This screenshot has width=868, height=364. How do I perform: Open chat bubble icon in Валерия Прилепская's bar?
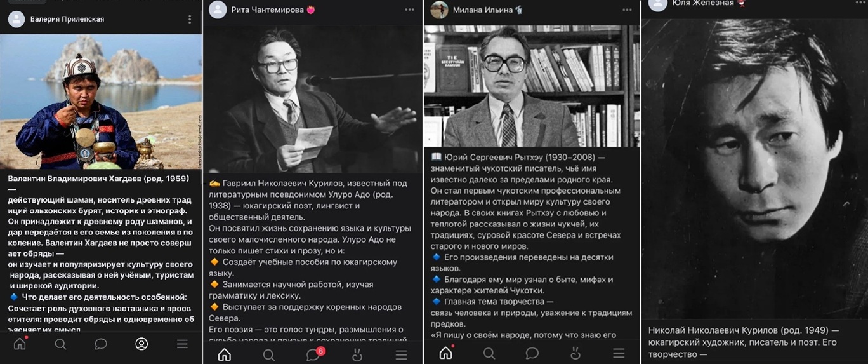coord(101,344)
